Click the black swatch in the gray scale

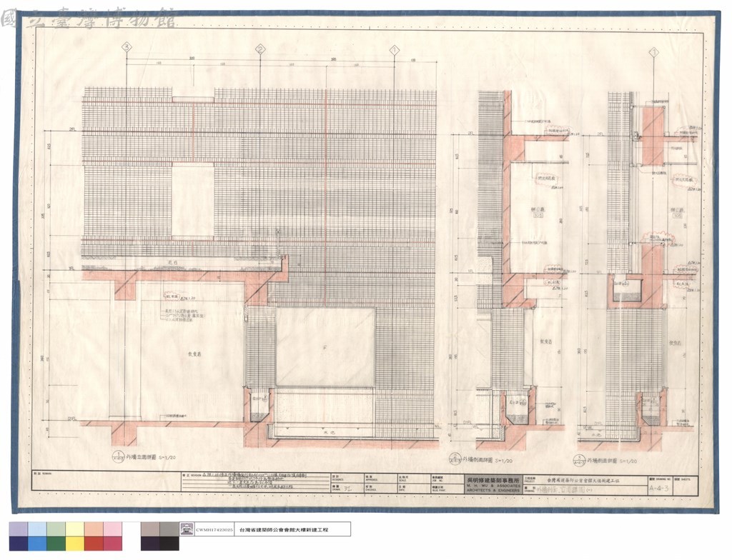(169, 543)
